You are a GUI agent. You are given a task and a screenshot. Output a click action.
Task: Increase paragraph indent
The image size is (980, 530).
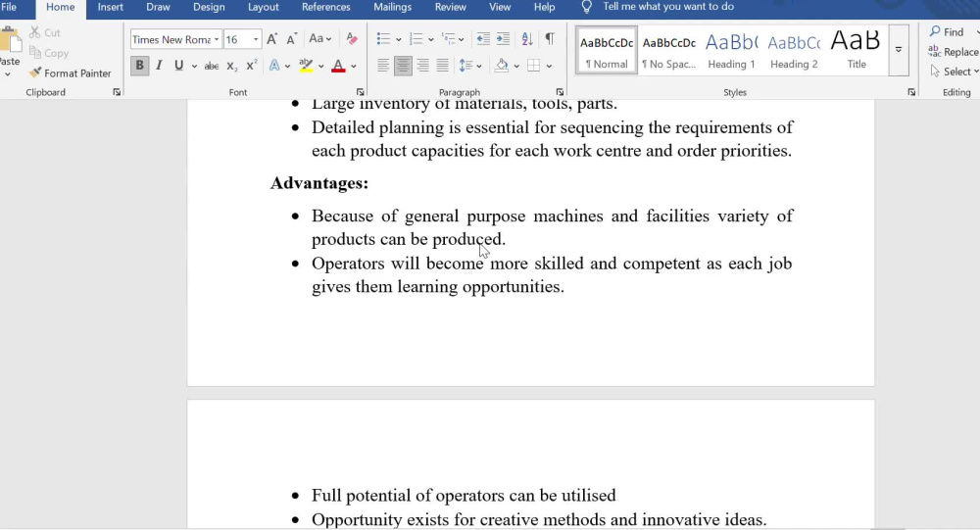(503, 39)
